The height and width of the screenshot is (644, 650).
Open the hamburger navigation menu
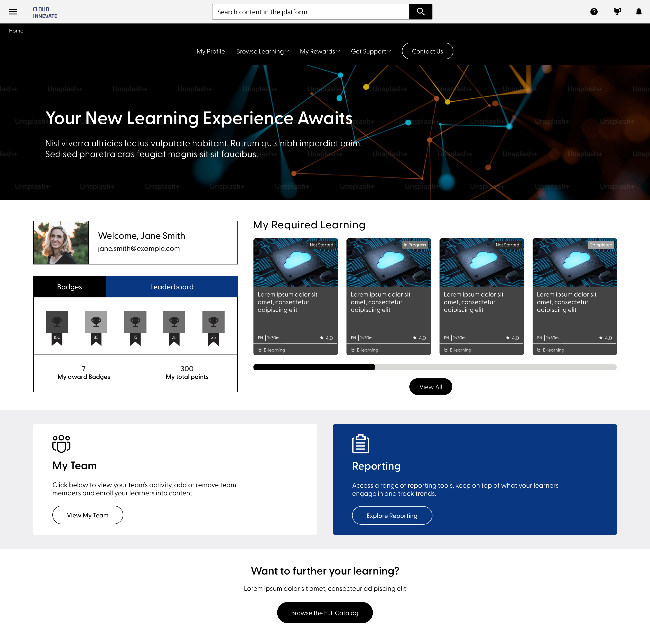click(x=13, y=12)
